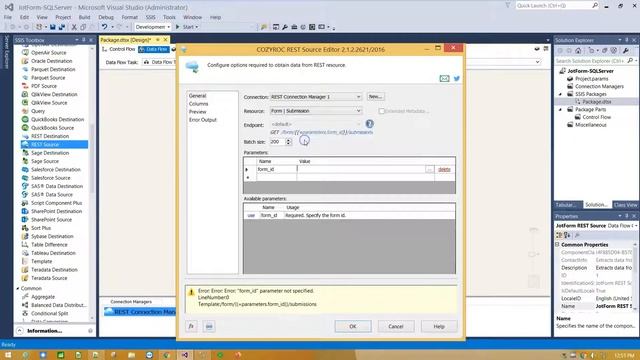Click the blue help icon beside Endpoint
The width and height of the screenshot is (640, 360).
(369, 124)
